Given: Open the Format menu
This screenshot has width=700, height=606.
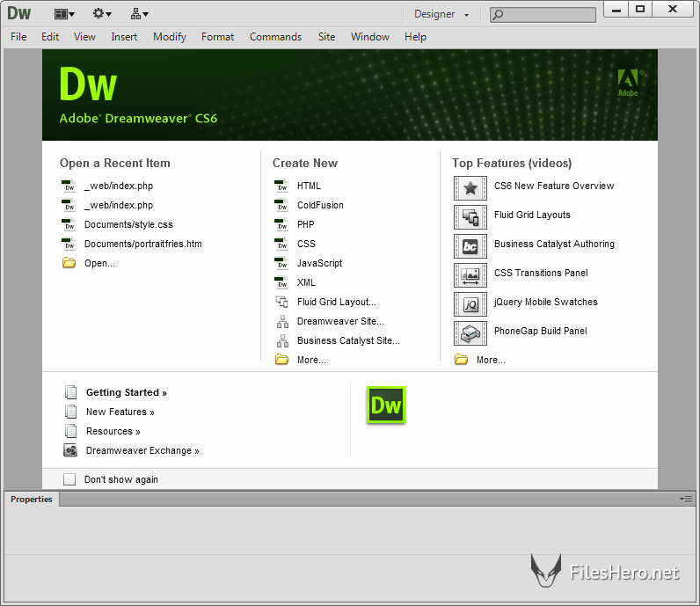Looking at the screenshot, I should pyautogui.click(x=217, y=37).
